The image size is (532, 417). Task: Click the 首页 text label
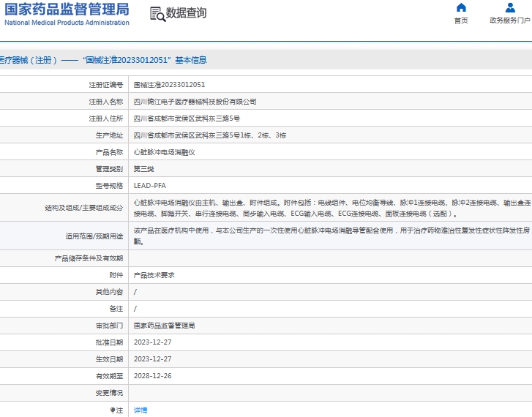click(461, 20)
